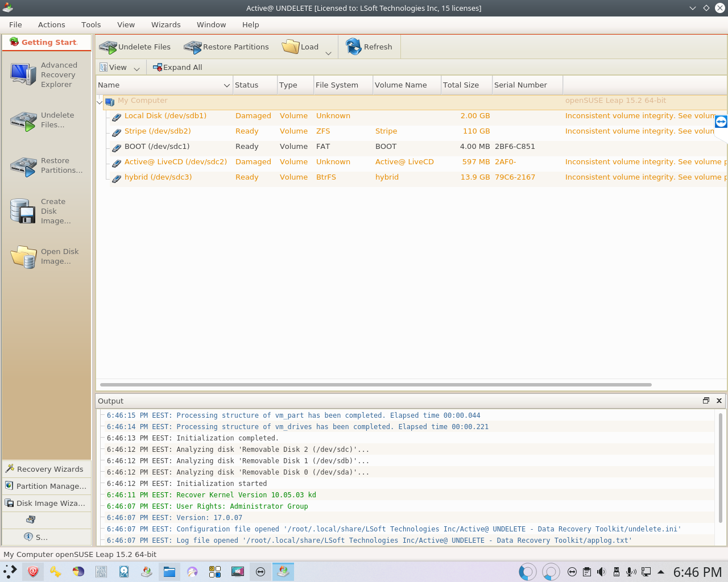The width and height of the screenshot is (728, 582).
Task: Click the '13.9 GB' total size cell
Action: click(x=475, y=177)
